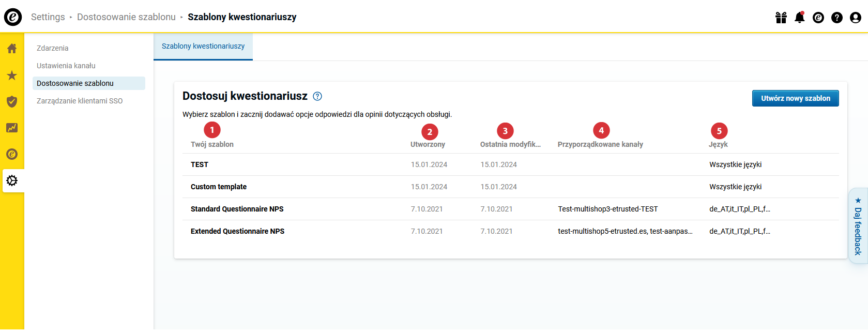The width and height of the screenshot is (868, 332).
Task: Open Extended Questionnaire NPS template
Action: tap(511, 231)
